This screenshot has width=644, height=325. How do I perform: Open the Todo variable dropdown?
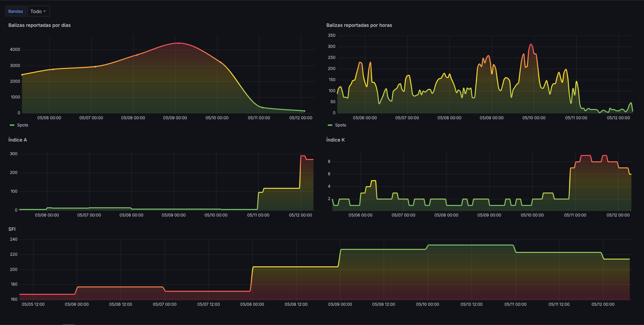(39, 11)
